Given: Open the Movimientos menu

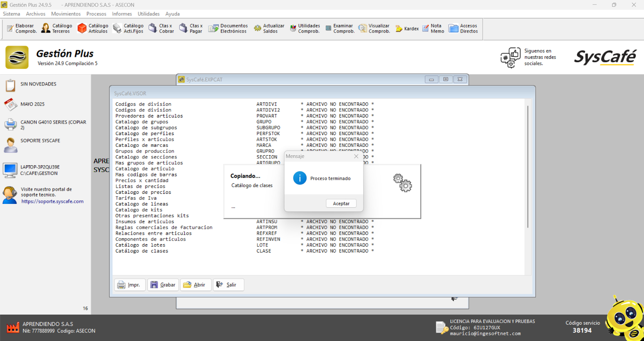Looking at the screenshot, I should pyautogui.click(x=66, y=14).
